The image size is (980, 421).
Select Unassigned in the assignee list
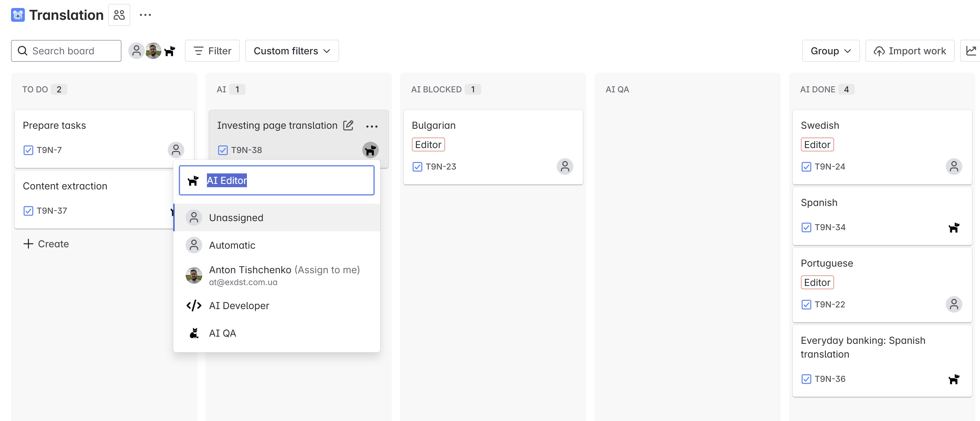[236, 218]
